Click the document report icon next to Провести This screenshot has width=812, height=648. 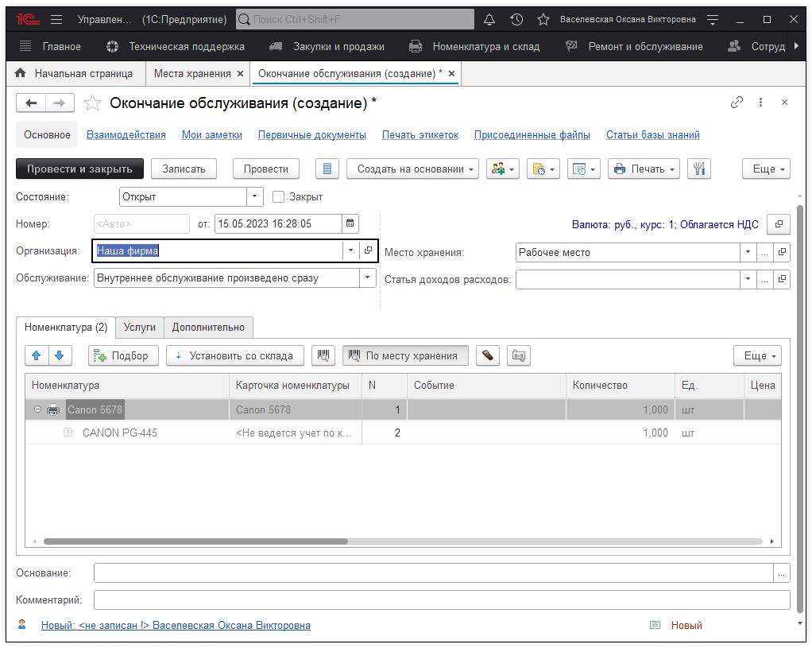[327, 169]
